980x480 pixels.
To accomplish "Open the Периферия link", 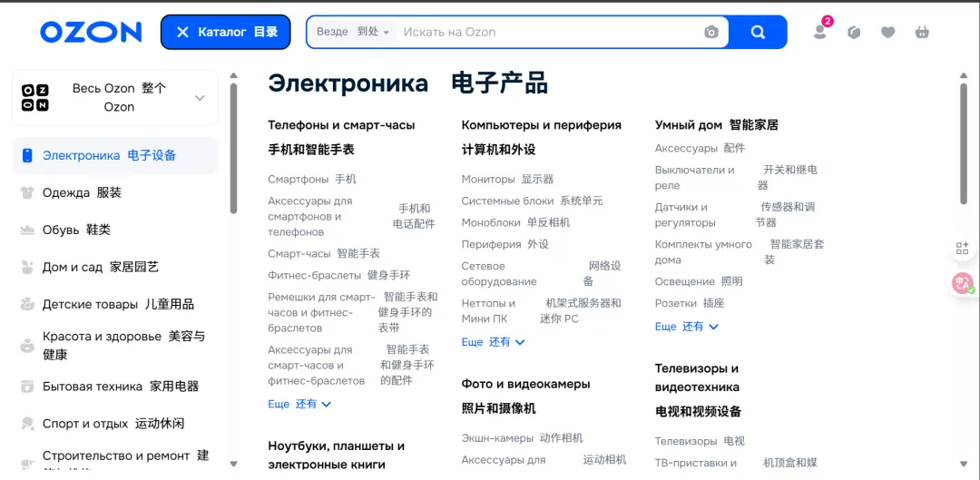I will [x=491, y=244].
